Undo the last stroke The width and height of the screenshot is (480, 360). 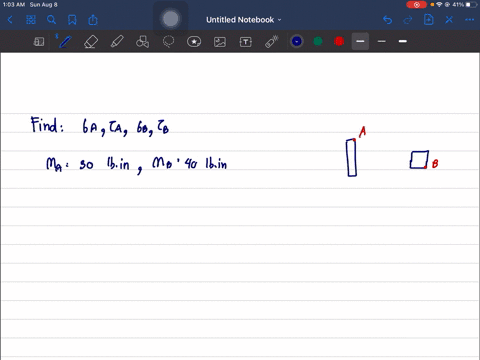coord(387,20)
